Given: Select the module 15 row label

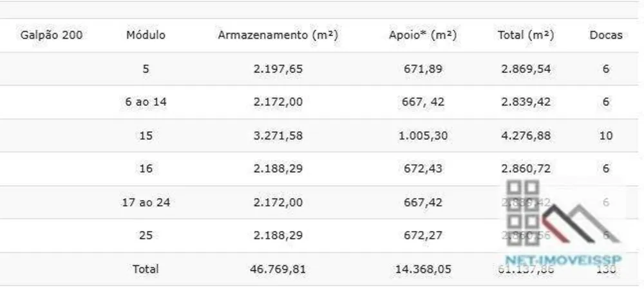Looking at the screenshot, I should click(146, 135).
